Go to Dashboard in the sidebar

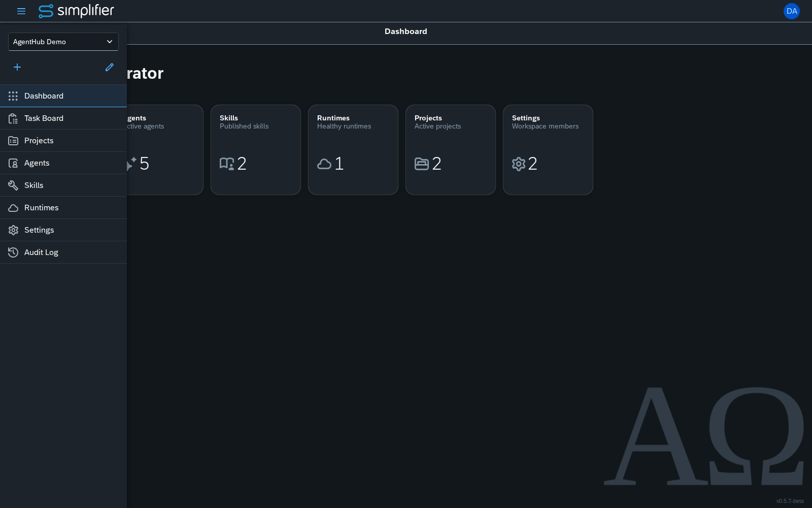63,96
